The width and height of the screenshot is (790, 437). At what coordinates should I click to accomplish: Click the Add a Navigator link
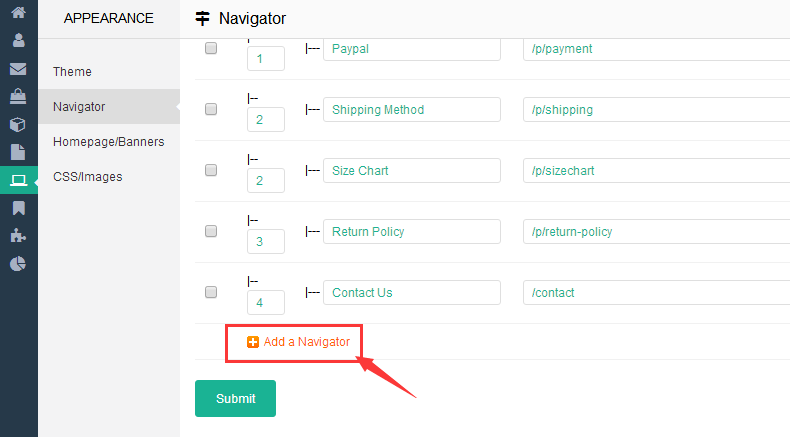(298, 342)
